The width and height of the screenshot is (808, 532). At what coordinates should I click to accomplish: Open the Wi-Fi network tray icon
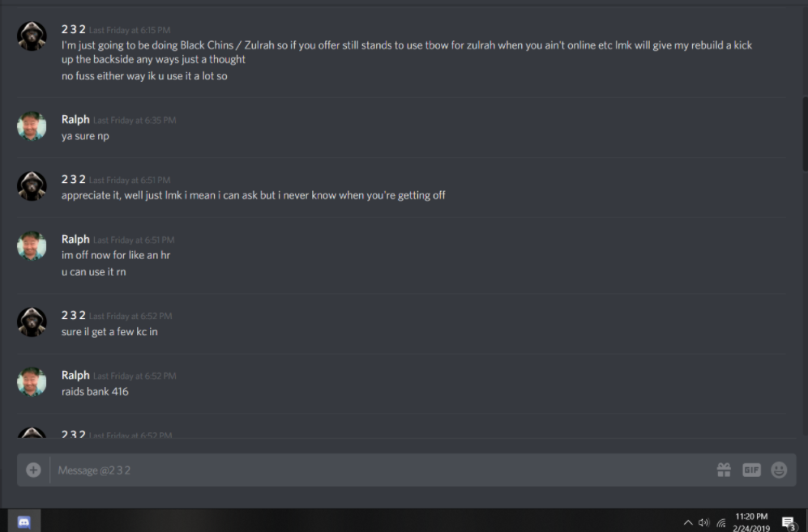[721, 522]
